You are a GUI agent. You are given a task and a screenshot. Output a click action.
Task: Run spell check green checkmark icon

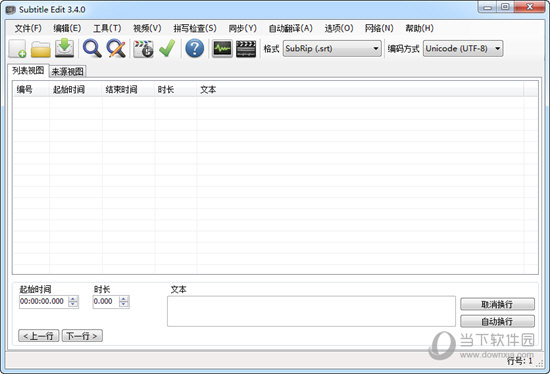tap(167, 48)
